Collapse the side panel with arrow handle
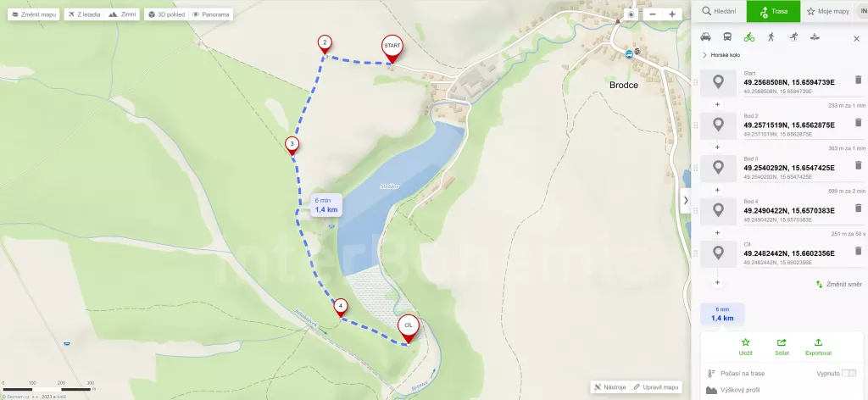 point(686,200)
